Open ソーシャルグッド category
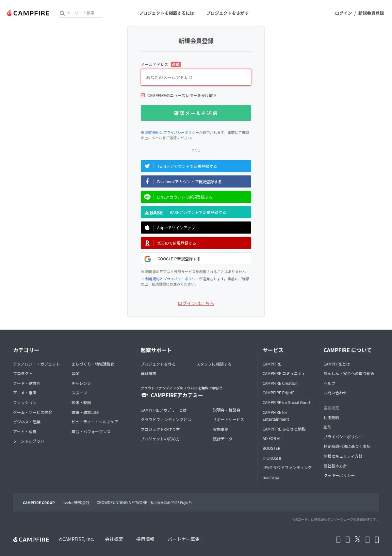Viewport: 392px width, 556px height. click(28, 441)
